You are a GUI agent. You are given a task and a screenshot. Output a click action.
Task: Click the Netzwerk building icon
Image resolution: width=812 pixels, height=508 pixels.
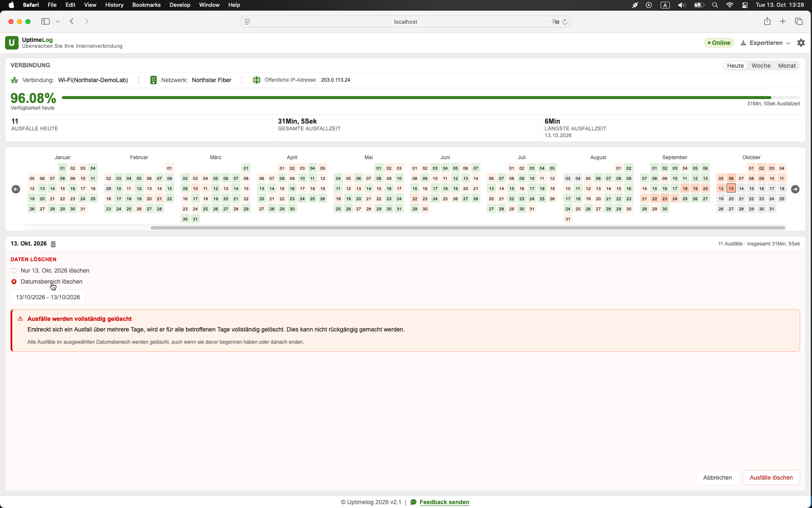pyautogui.click(x=154, y=80)
